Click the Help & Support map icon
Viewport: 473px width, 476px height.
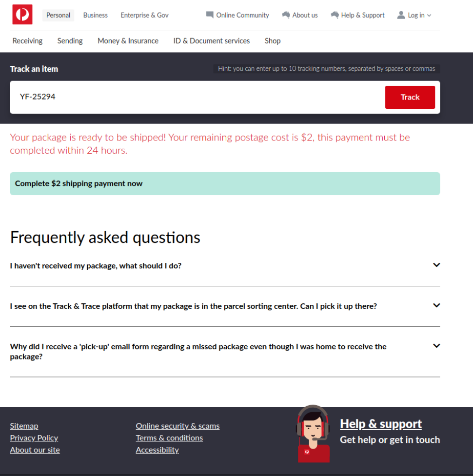coord(335,15)
